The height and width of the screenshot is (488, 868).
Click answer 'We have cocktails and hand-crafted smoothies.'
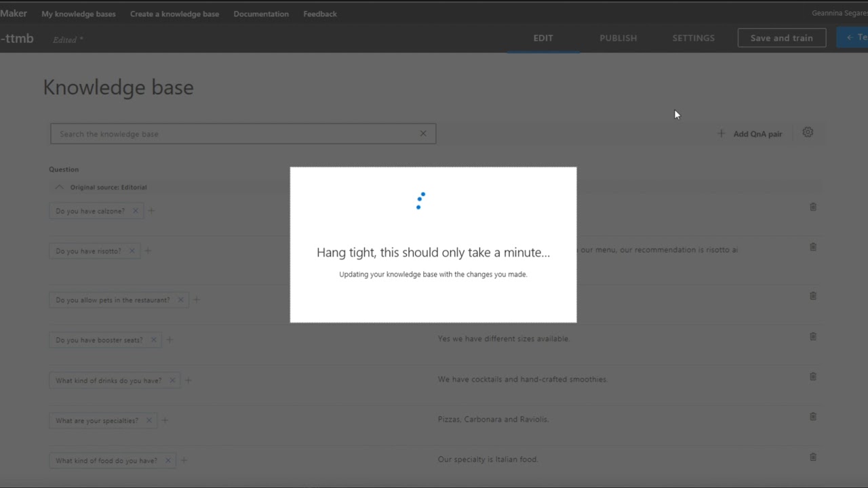[523, 380]
